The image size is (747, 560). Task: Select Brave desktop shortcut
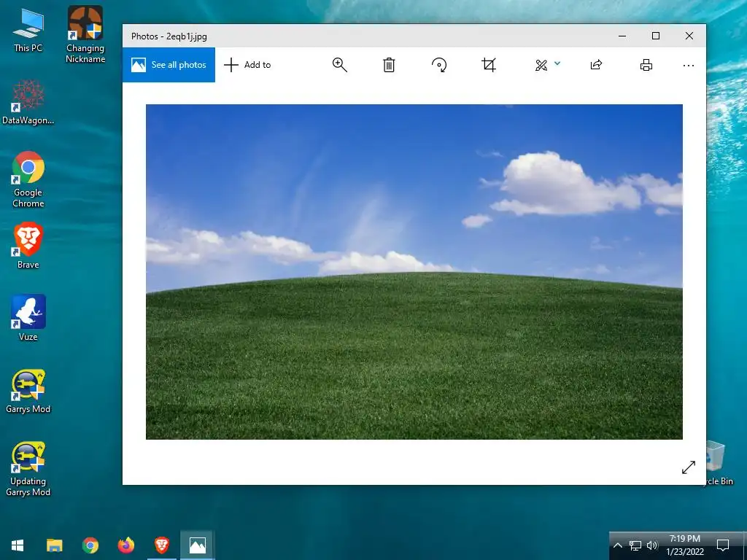pos(28,246)
